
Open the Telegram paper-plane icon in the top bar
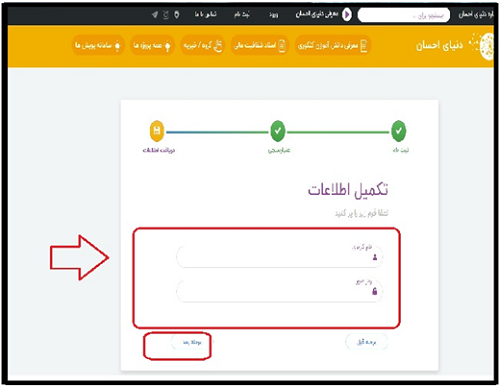[155, 15]
